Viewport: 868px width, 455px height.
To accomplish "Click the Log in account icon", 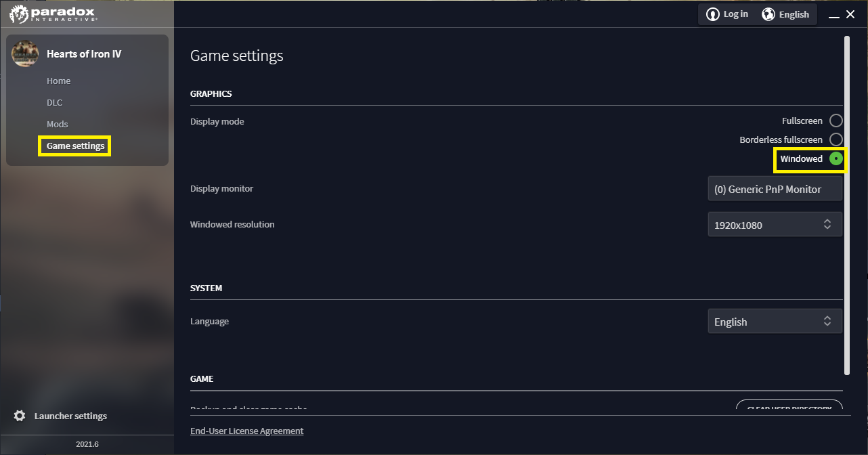I will tap(713, 14).
